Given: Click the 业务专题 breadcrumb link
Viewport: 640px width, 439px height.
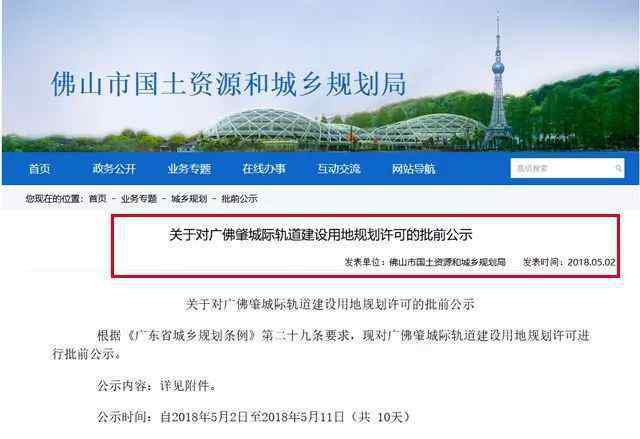Looking at the screenshot, I should [139, 199].
